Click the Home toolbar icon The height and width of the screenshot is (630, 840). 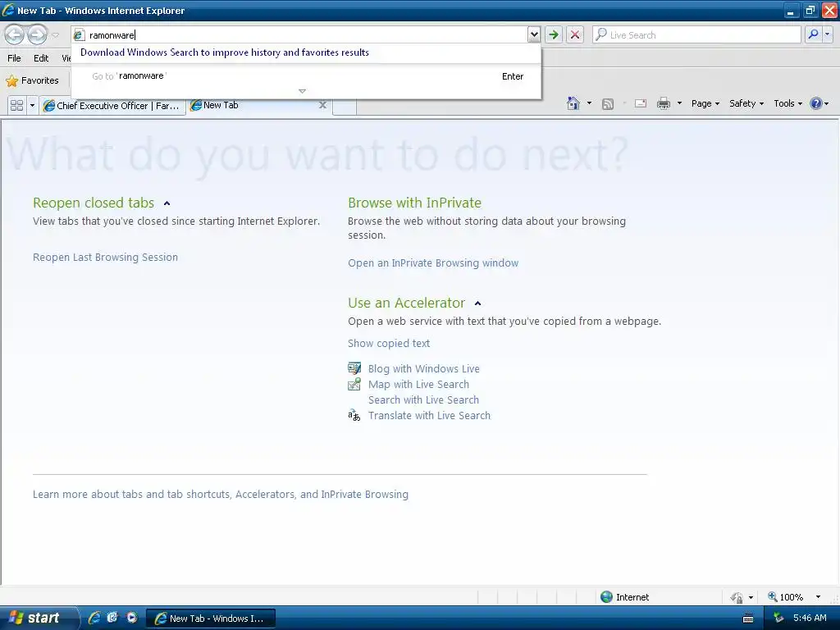coord(573,103)
